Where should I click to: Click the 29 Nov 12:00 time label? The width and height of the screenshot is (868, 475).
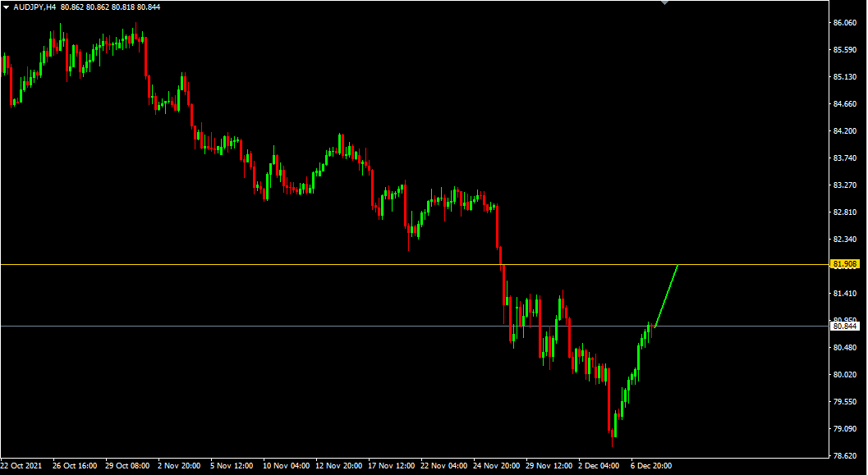click(548, 466)
